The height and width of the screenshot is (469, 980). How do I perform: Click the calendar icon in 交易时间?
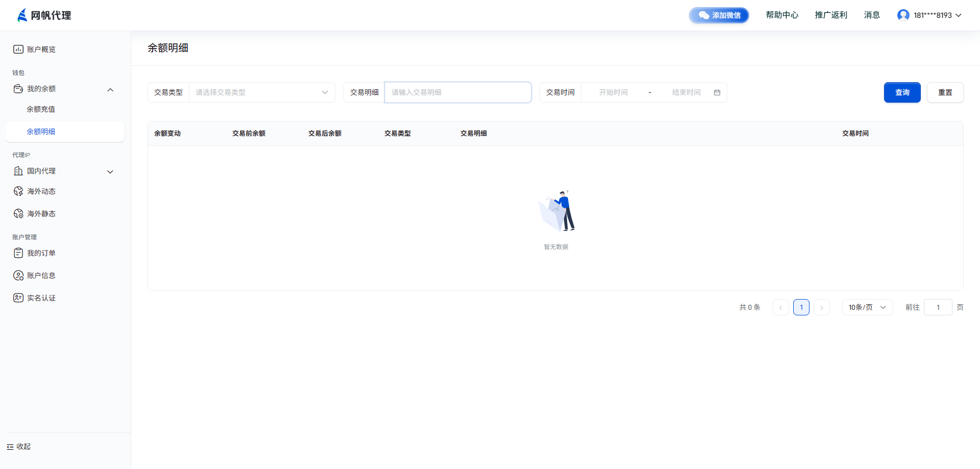pyautogui.click(x=717, y=92)
